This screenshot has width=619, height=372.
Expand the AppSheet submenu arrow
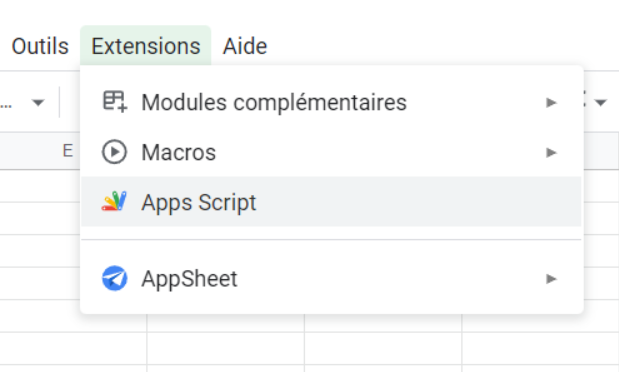pyautogui.click(x=551, y=279)
